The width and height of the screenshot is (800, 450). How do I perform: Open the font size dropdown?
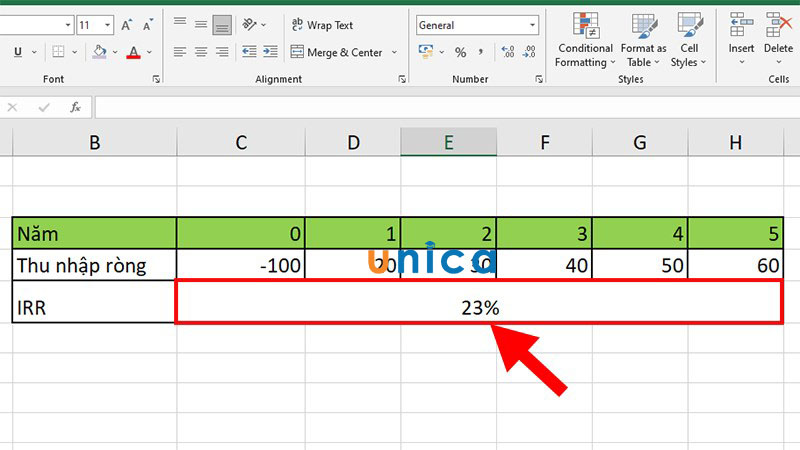point(108,25)
